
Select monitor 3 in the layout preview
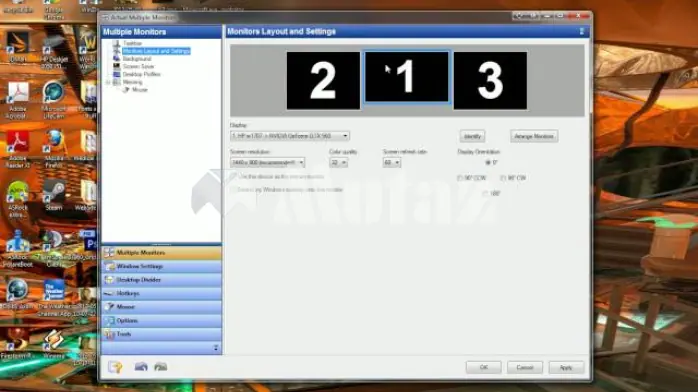click(490, 81)
